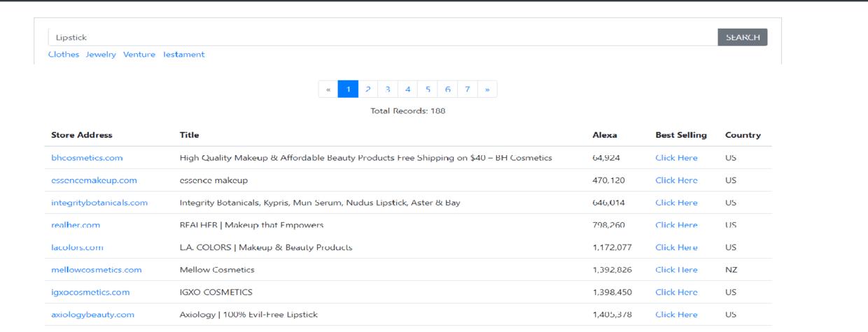This screenshot has height=332, width=868.
Task: Open axiologybeauty.com store link
Action: [92, 315]
